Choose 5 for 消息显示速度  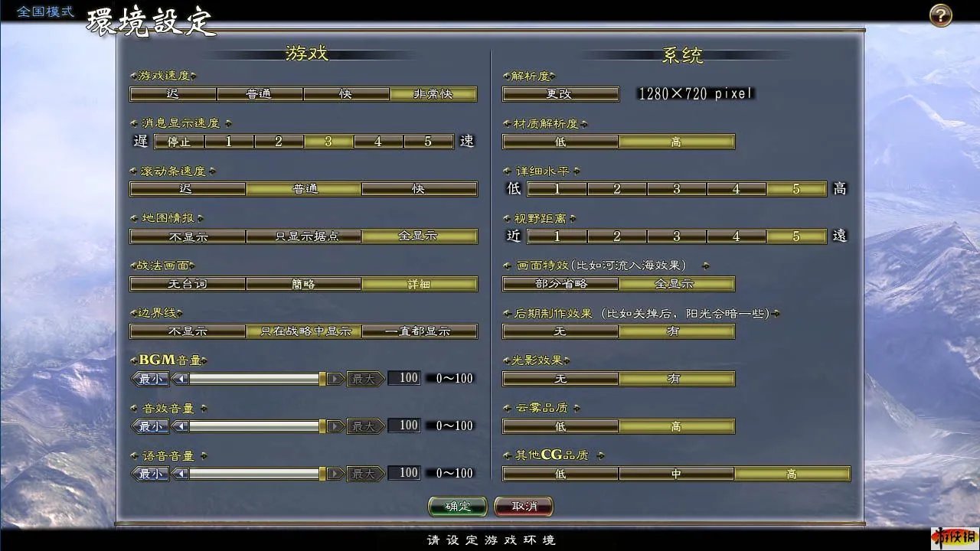pyautogui.click(x=428, y=142)
